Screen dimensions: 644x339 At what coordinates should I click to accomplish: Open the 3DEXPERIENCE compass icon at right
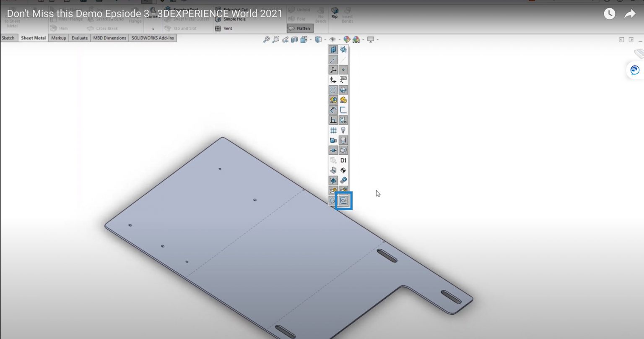pos(635,70)
